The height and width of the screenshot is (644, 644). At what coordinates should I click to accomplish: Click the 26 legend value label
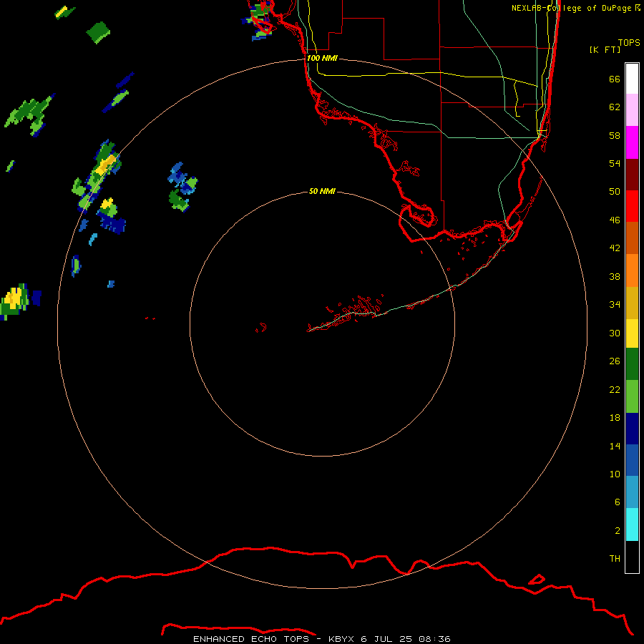coord(615,361)
